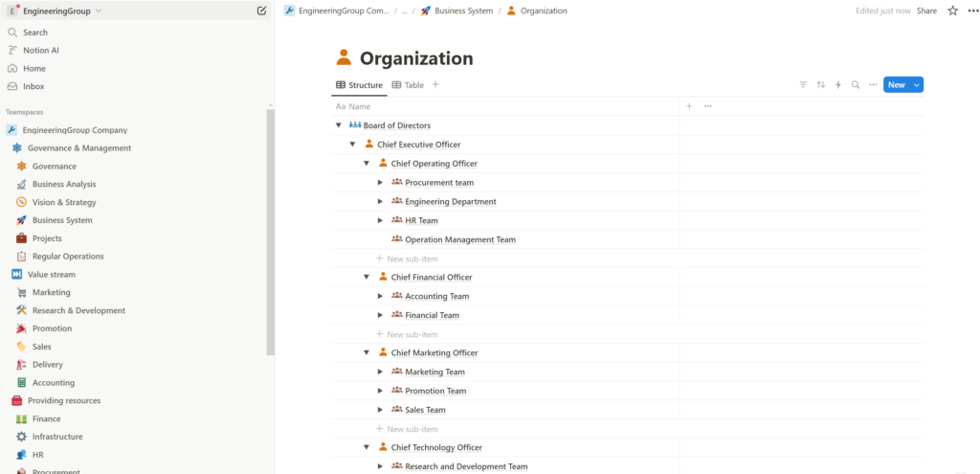The width and height of the screenshot is (980, 474).
Task: Add a new view with plus icon
Action: click(435, 85)
